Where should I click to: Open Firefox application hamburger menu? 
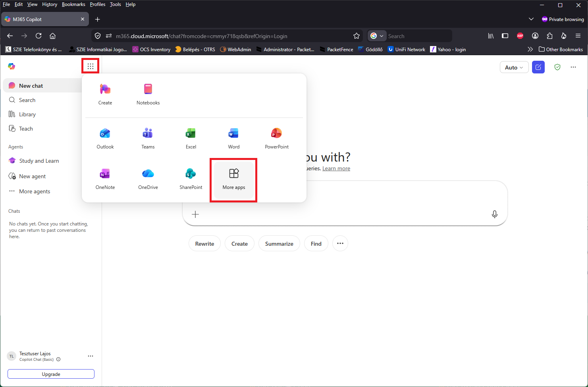coord(578,36)
